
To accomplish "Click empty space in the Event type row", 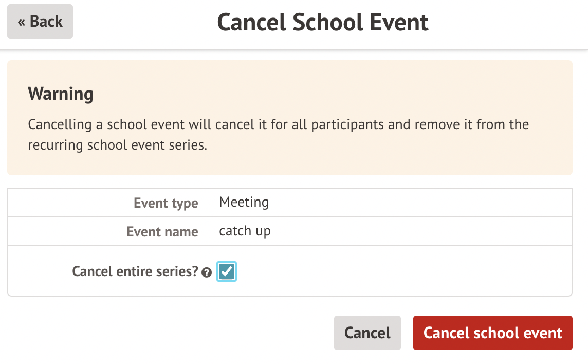I will [411, 203].
